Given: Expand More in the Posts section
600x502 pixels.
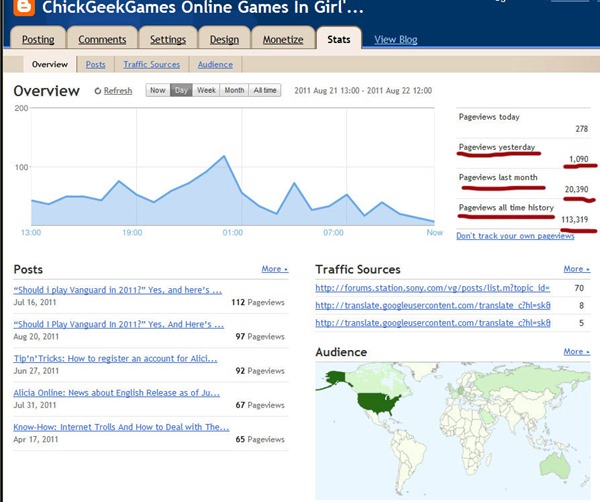Looking at the screenshot, I should (274, 269).
